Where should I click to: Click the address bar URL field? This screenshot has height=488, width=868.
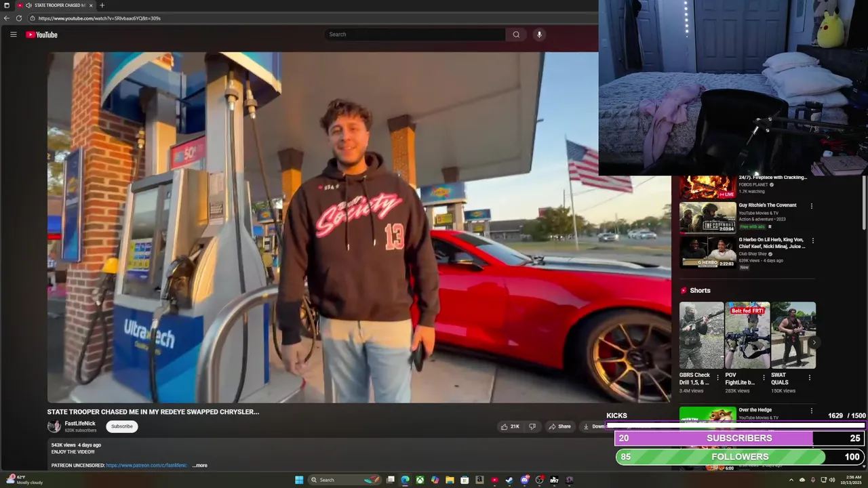[312, 18]
